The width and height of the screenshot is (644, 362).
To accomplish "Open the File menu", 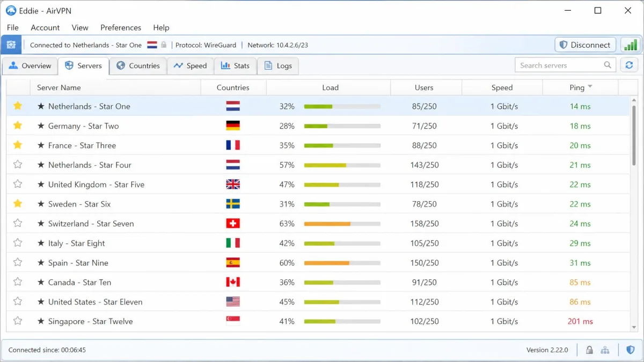I will pos(13,27).
